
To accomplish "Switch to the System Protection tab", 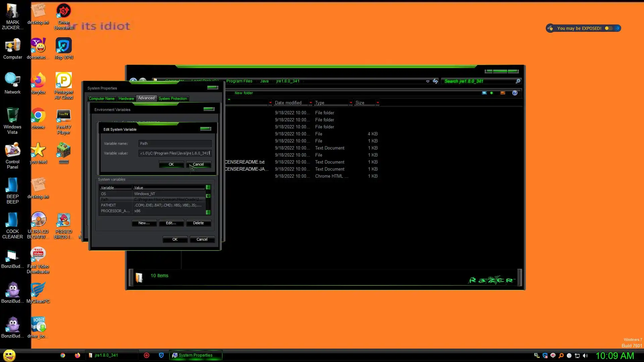I will pos(172,99).
